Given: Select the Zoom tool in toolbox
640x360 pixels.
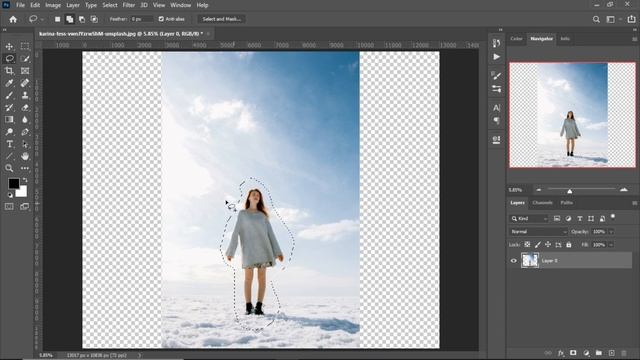Looking at the screenshot, I should (9, 168).
